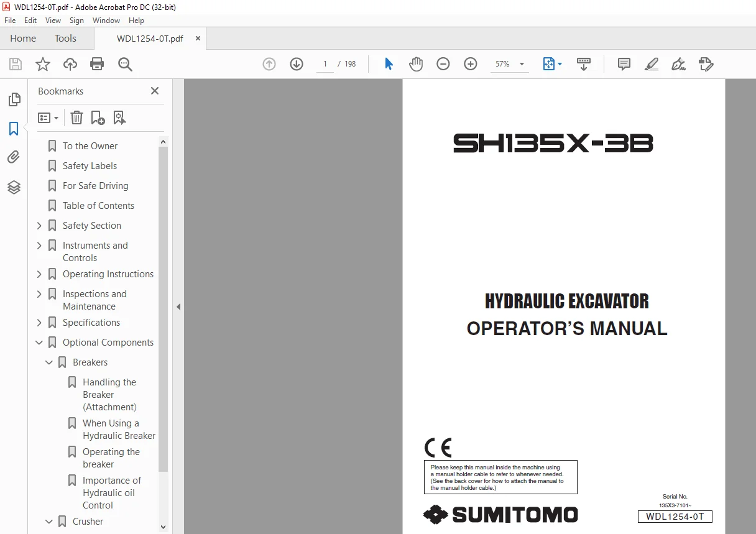Jump to Table of Contents bookmark

98,206
